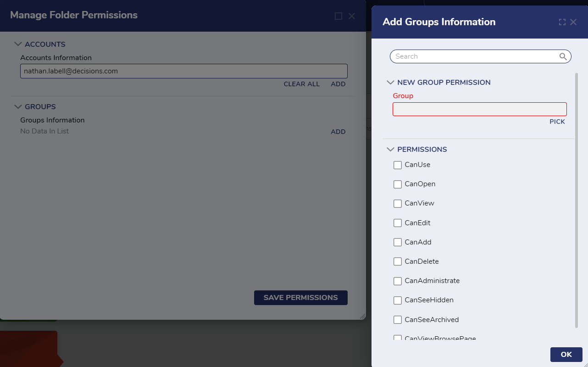Screen dimensions: 588x367
Task: Click the PICK link for Group
Action: click(557, 122)
